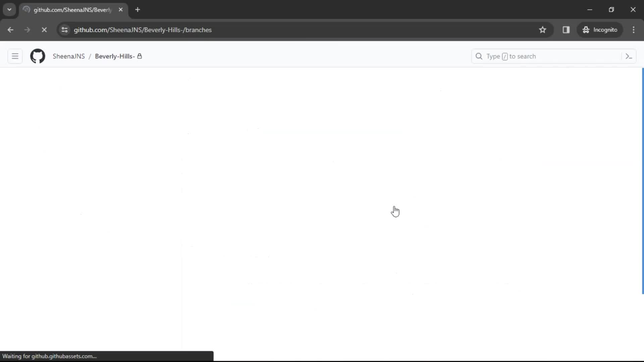
Task: Click the GitHub Octocat logo icon
Action: (38, 56)
